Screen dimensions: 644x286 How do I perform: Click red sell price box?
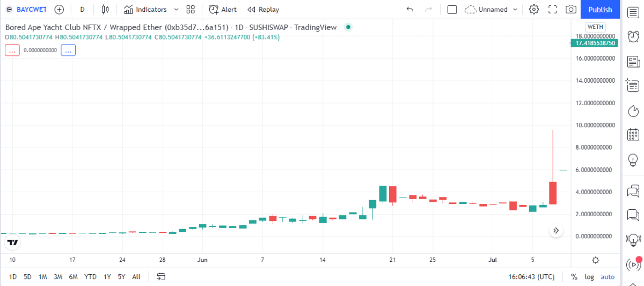point(12,50)
